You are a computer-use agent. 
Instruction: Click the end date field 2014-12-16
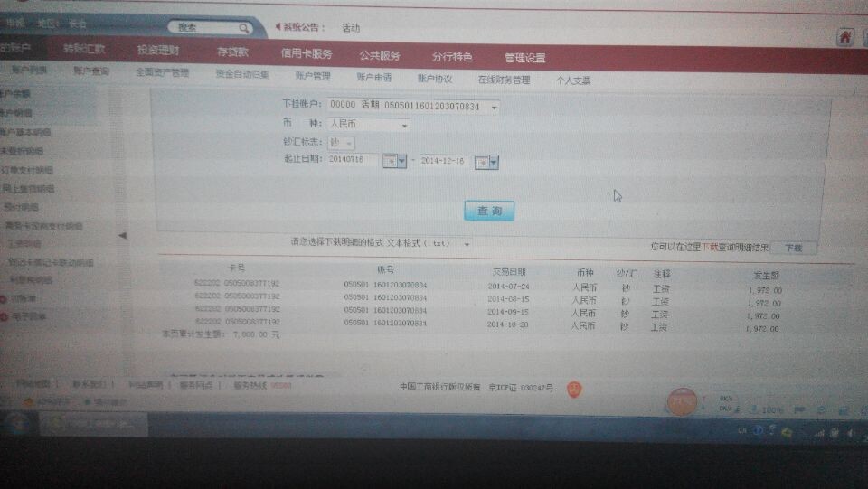(x=445, y=161)
